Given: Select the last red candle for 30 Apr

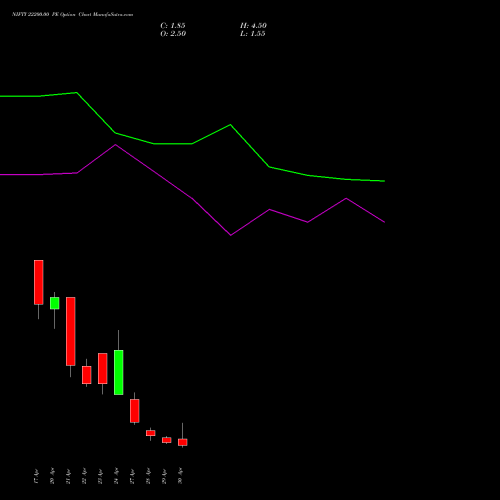Looking at the screenshot, I should point(183,442).
